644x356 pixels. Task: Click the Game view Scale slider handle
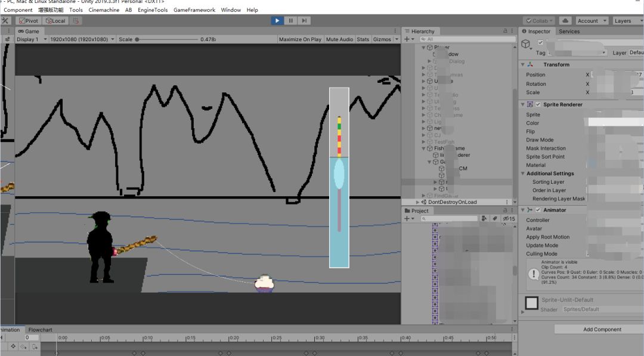click(x=137, y=39)
